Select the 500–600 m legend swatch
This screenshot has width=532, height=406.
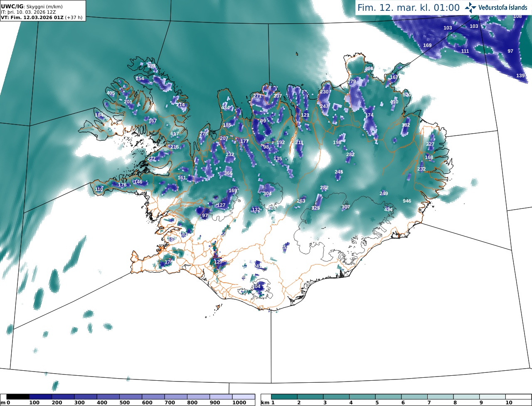tap(131, 397)
